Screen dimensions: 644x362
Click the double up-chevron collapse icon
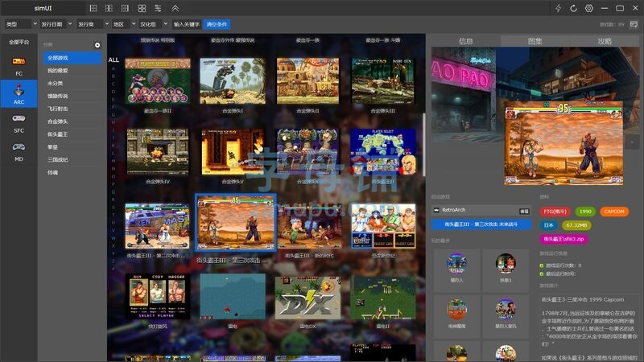pyautogui.click(x=175, y=8)
